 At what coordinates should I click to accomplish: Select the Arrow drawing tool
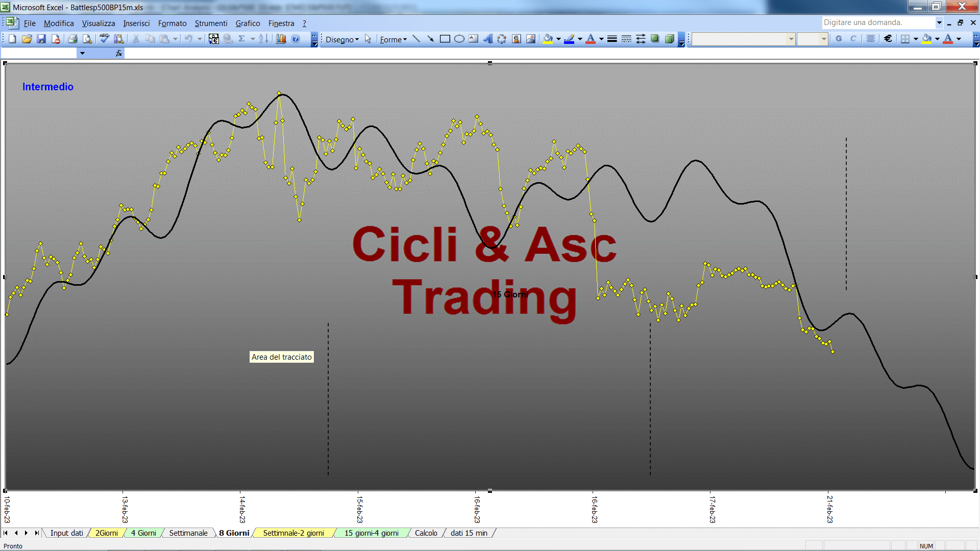431,39
